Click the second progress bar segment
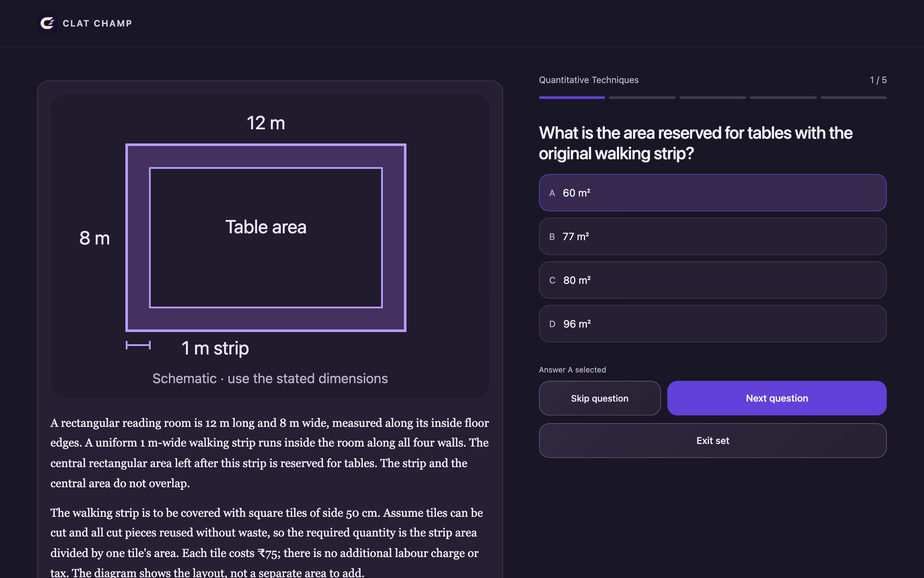 [642, 98]
